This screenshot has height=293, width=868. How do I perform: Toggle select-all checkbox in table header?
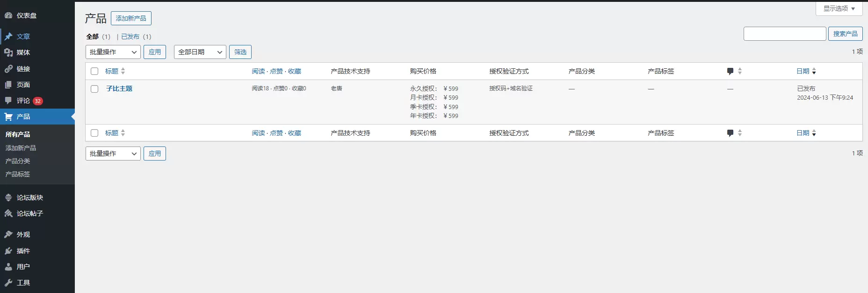point(94,71)
